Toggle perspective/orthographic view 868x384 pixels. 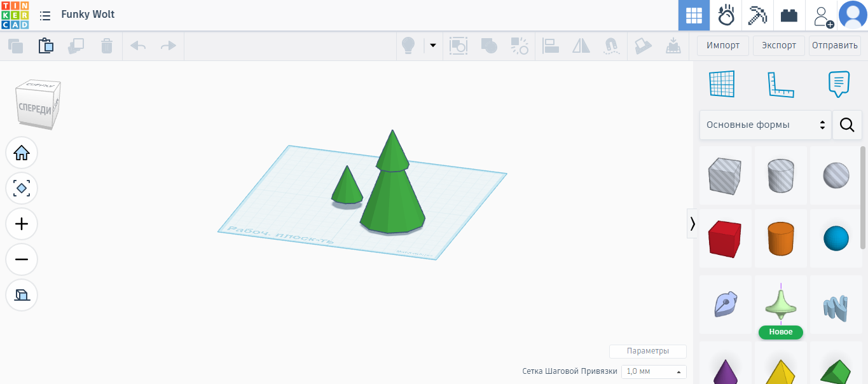[22, 295]
